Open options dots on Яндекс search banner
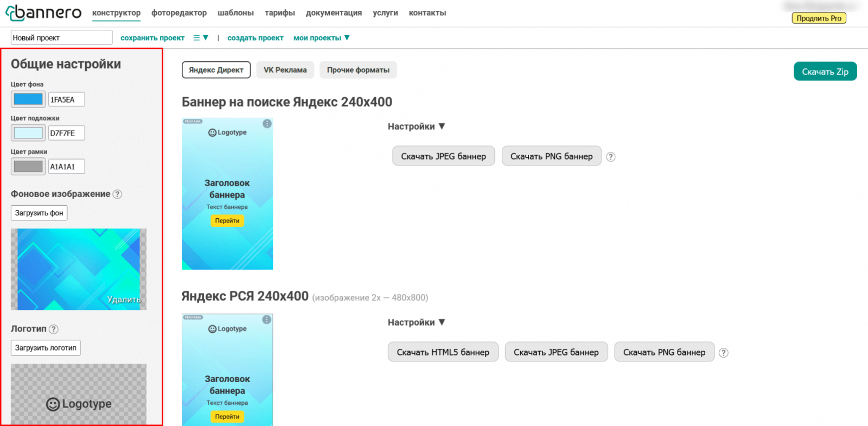The height and width of the screenshot is (426, 868). 267,124
